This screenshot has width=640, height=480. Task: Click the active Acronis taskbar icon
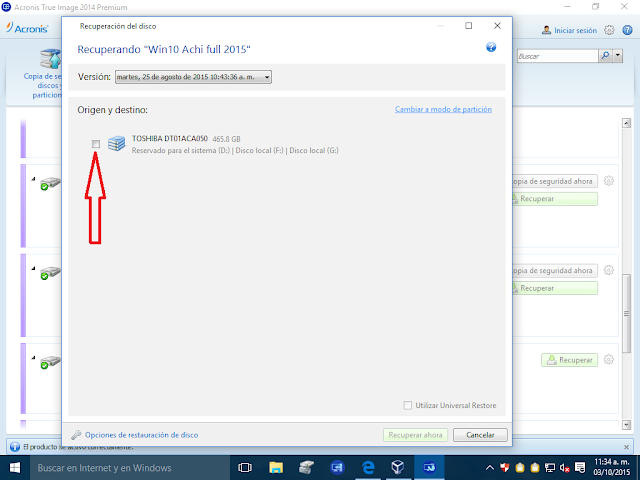(429, 468)
